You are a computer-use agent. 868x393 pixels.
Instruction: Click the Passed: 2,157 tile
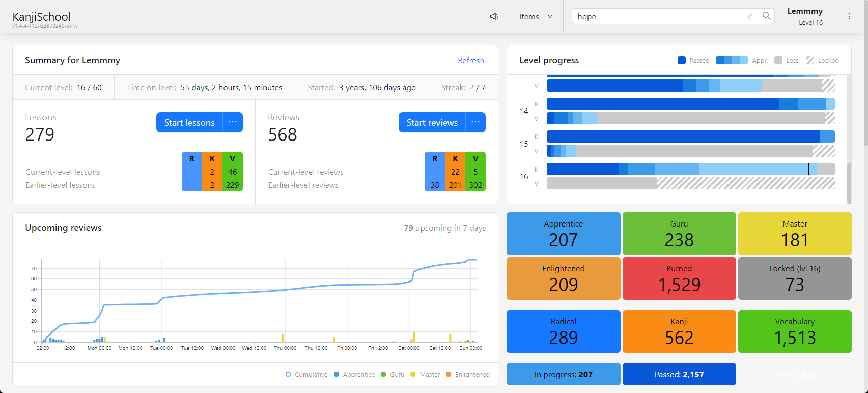(679, 374)
